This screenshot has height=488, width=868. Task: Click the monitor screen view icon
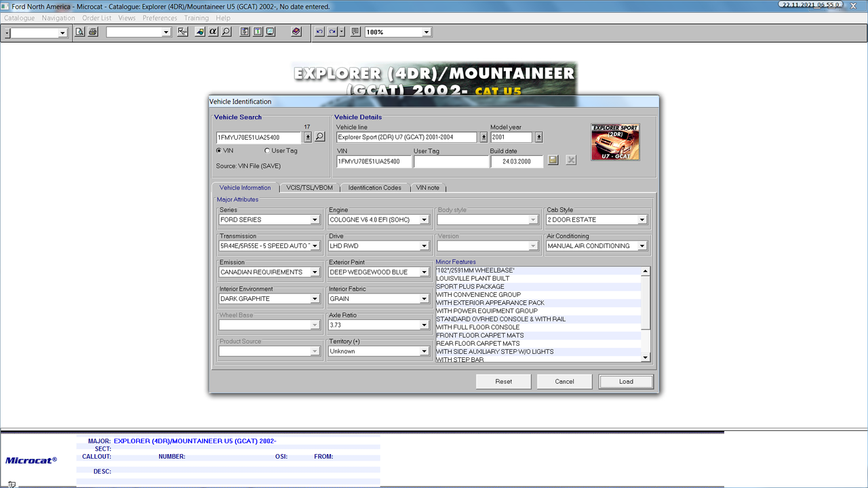click(271, 32)
